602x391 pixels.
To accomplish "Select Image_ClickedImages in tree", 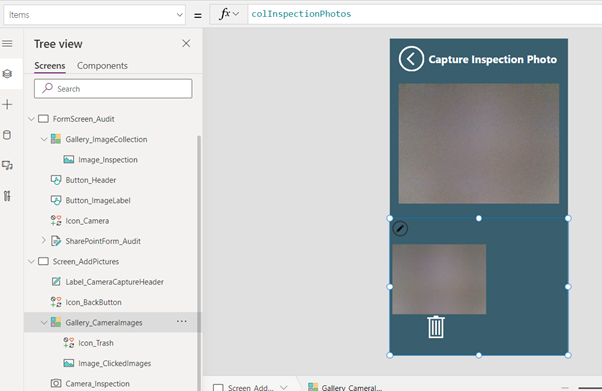I will 114,363.
